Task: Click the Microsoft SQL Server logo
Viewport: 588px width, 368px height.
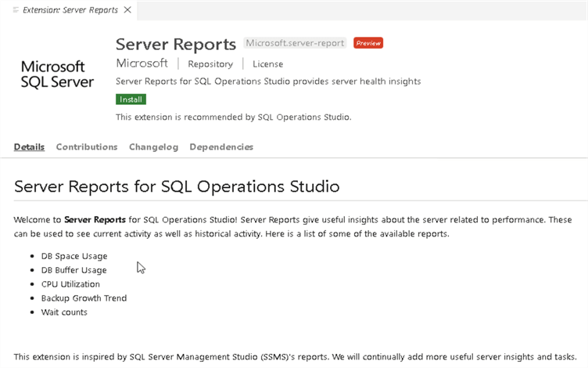Action: pos(57,74)
